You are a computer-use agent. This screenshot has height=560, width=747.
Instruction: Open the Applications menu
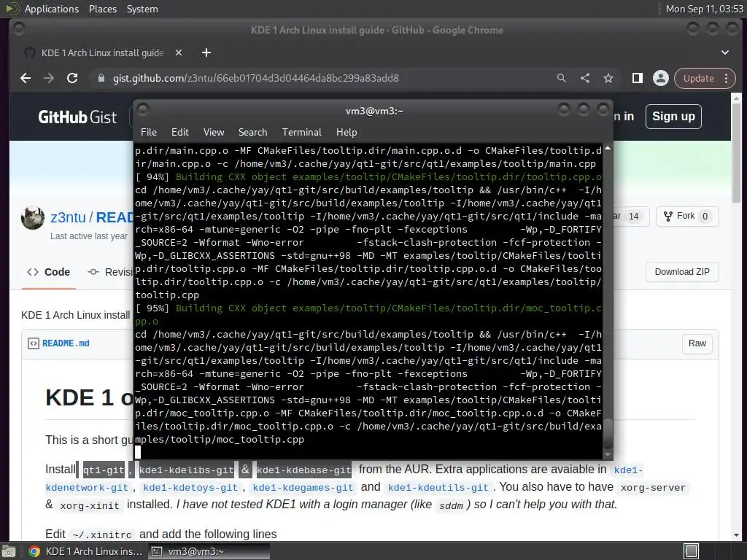(x=52, y=9)
